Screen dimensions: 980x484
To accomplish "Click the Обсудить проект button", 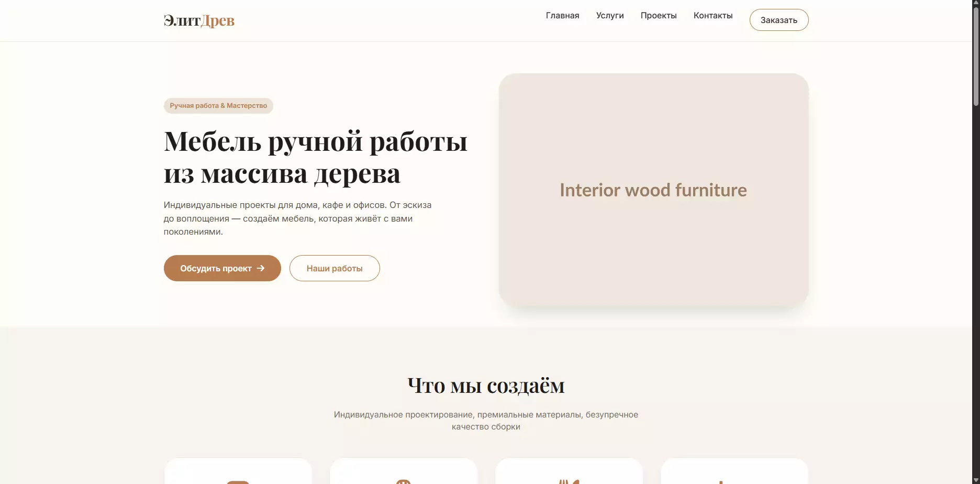I will (222, 268).
